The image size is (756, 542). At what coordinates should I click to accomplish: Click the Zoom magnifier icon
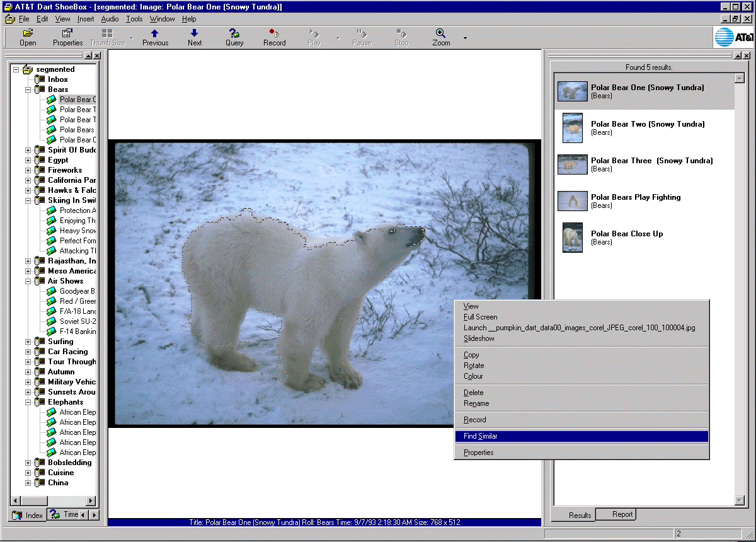coord(441,33)
